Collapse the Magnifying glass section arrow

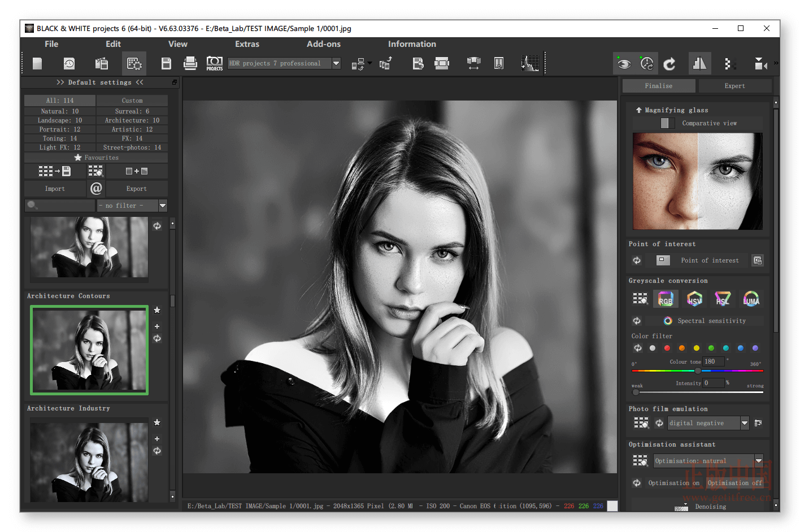[x=638, y=110]
